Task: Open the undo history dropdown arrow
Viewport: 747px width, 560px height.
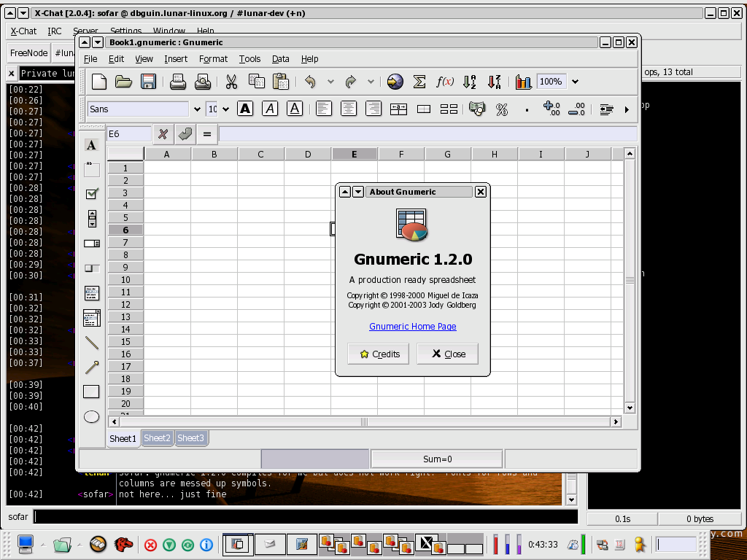Action: click(x=330, y=82)
